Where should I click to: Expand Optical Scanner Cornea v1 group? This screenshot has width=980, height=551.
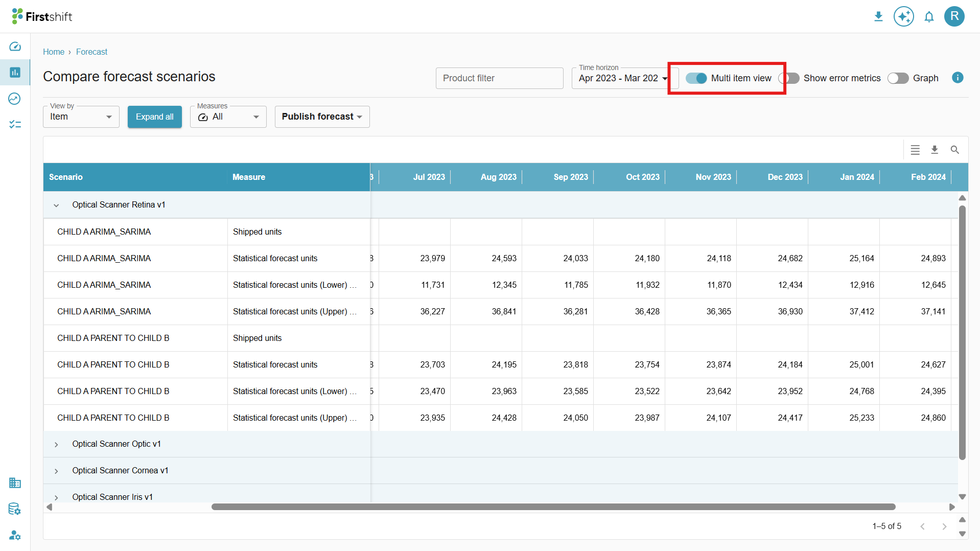click(x=56, y=471)
